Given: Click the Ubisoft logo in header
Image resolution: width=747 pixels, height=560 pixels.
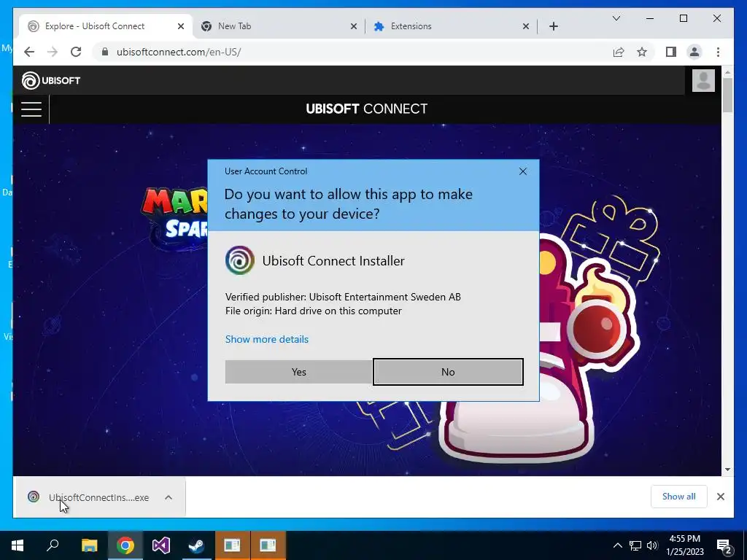Looking at the screenshot, I should tap(51, 80).
